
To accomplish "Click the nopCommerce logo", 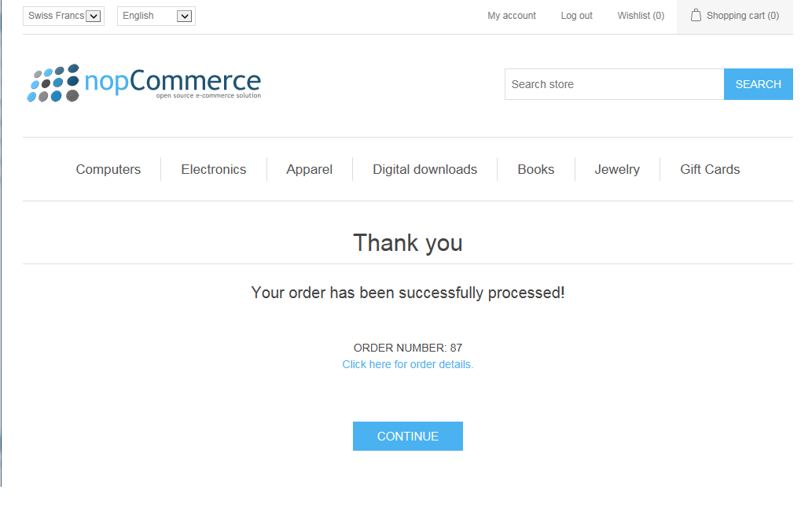I will coord(145,83).
